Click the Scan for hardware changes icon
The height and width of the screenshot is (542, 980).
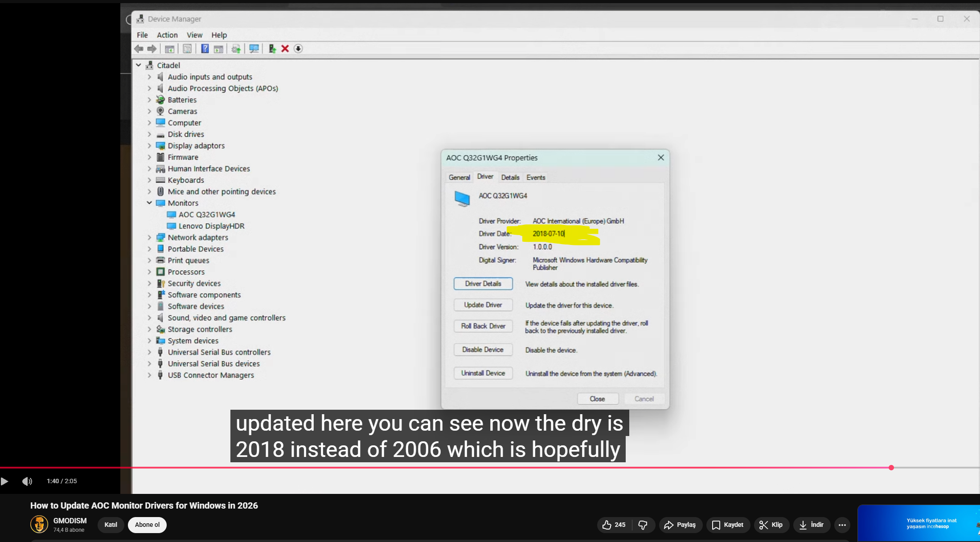(x=254, y=49)
